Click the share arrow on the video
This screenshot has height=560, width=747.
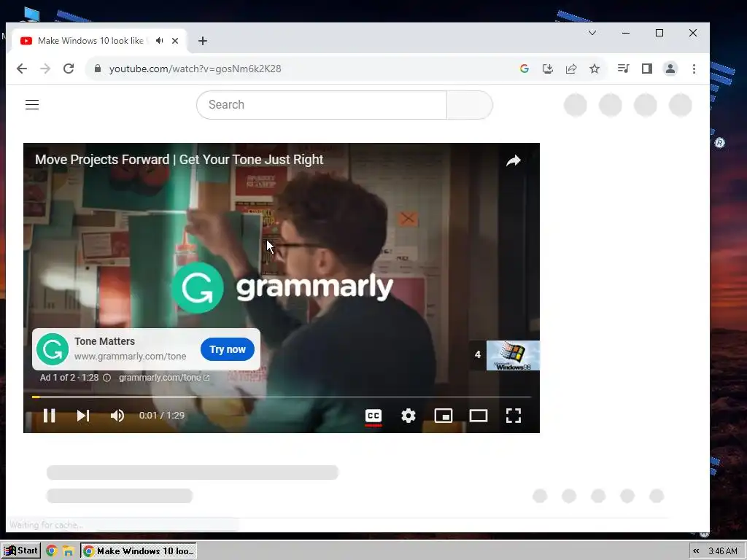tap(513, 161)
